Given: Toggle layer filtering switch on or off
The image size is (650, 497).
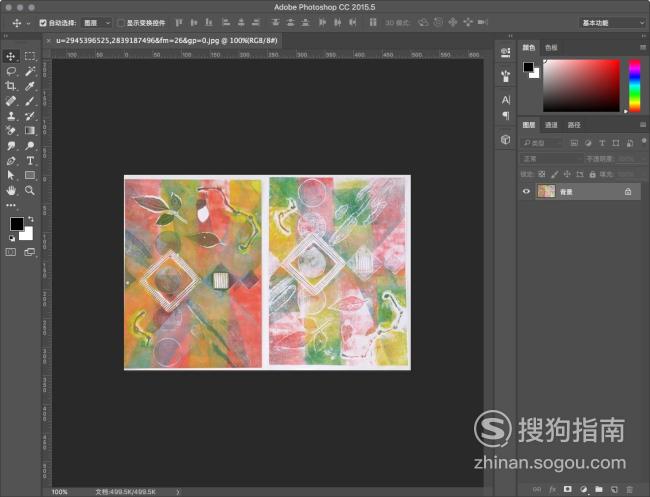Looking at the screenshot, I should (644, 141).
